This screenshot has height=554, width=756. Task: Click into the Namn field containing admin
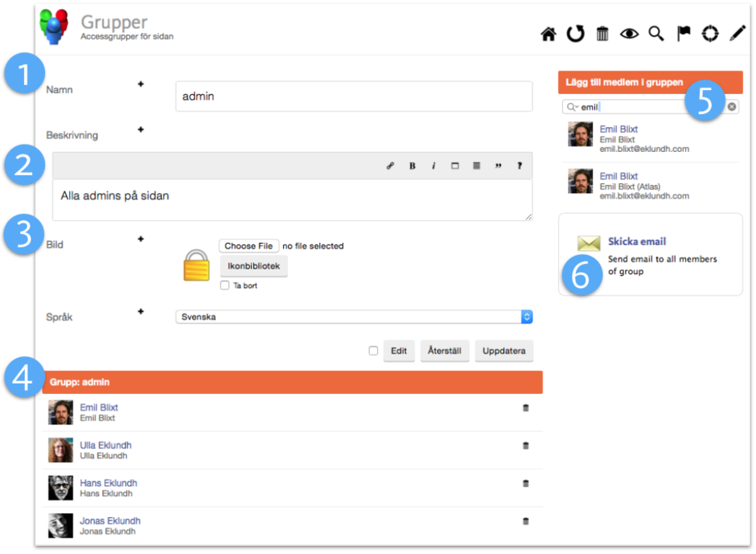point(354,96)
